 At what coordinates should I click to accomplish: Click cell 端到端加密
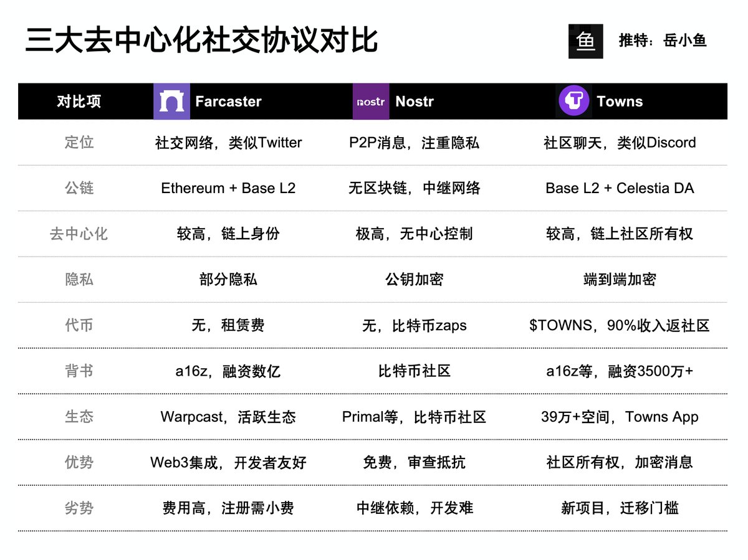620,280
